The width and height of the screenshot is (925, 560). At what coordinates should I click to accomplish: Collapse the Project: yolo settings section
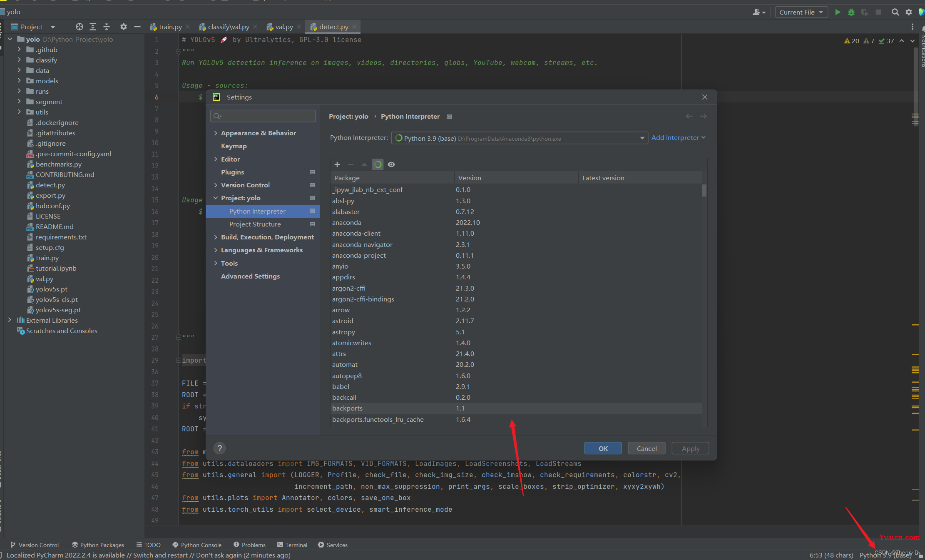tap(216, 198)
